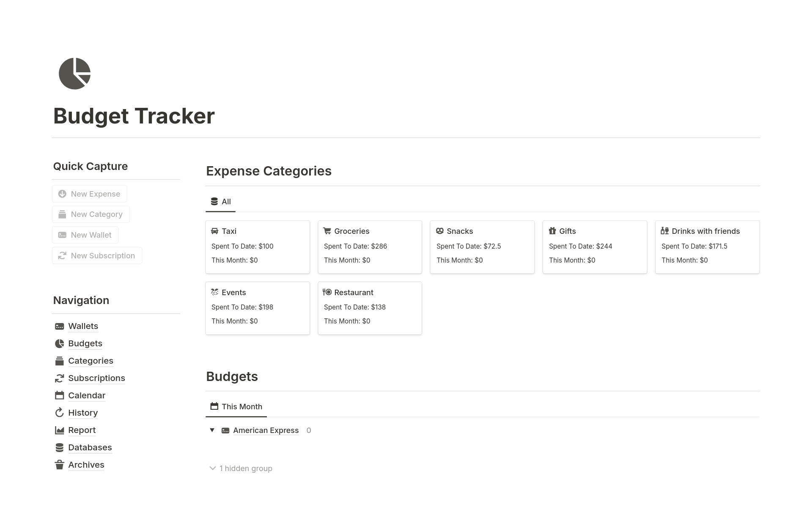Click the pie chart page icon
The height and width of the screenshot is (507, 812).
(74, 74)
